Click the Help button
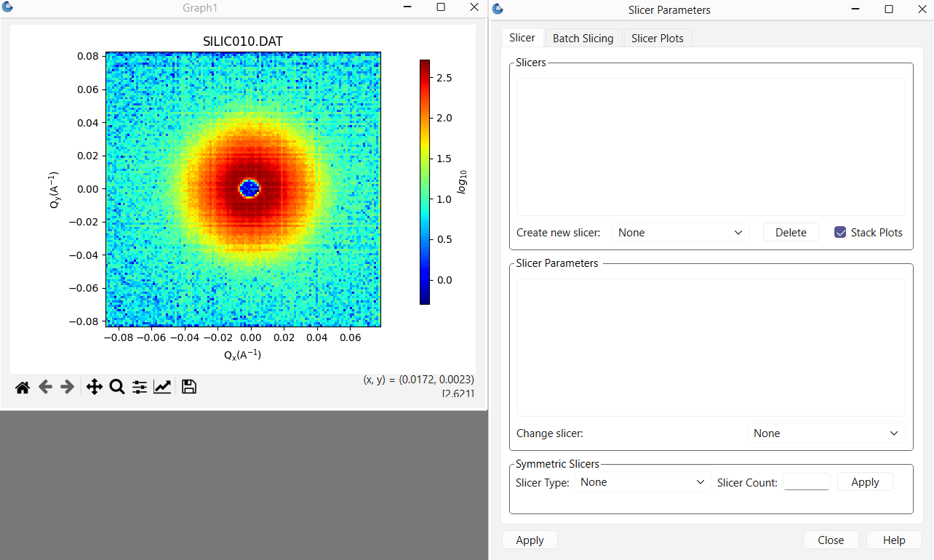 [894, 540]
